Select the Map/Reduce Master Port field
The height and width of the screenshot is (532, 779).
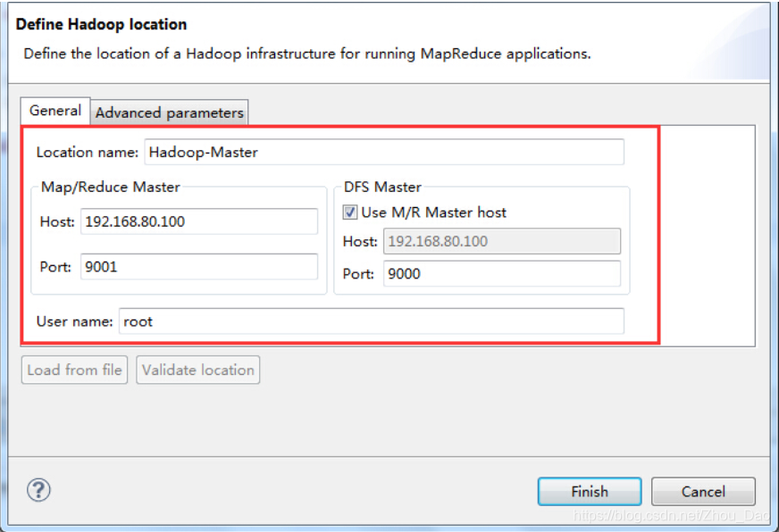pyautogui.click(x=198, y=266)
